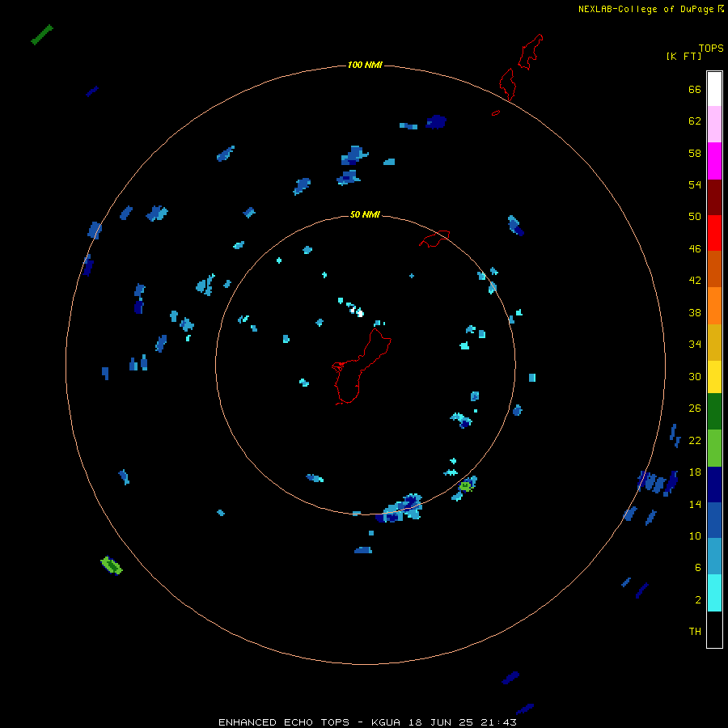
Task: Click the light pink legend swatch
Action: coord(714,125)
